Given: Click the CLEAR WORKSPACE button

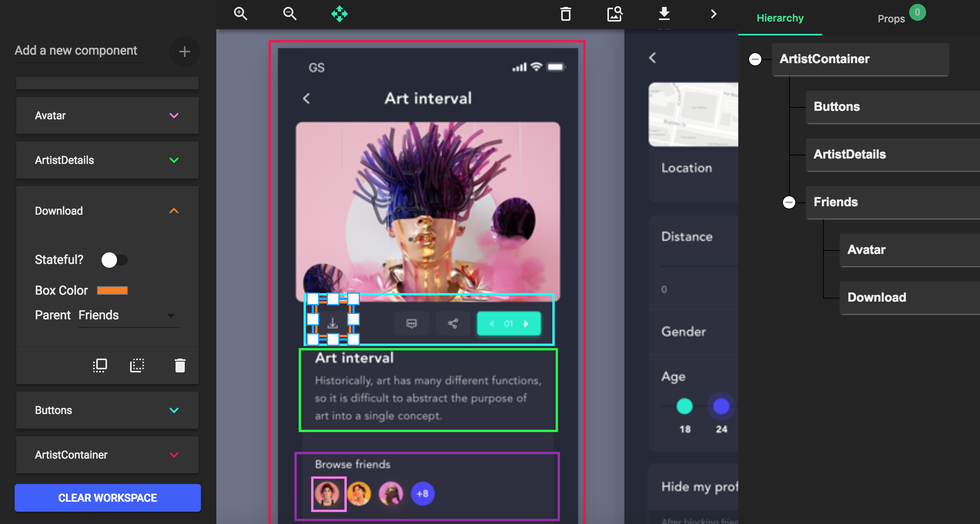Looking at the screenshot, I should point(108,498).
